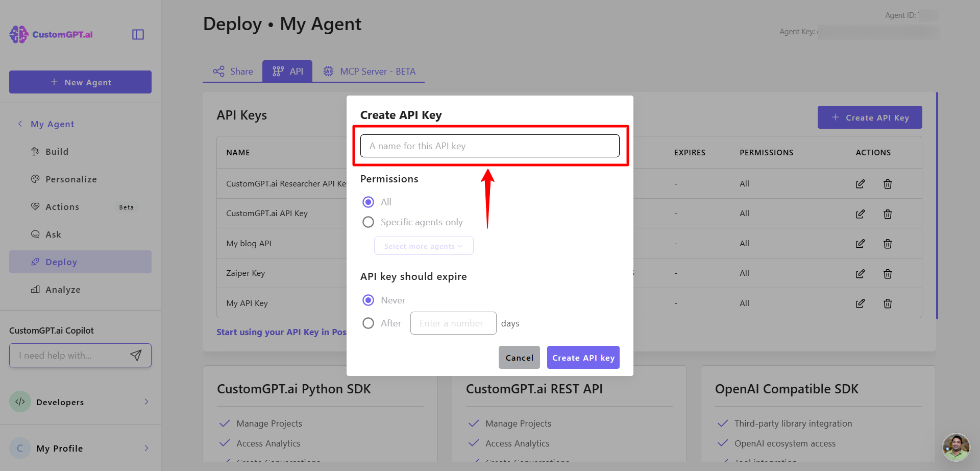The image size is (980, 471).
Task: Click the Enter a number days field
Action: 453,323
